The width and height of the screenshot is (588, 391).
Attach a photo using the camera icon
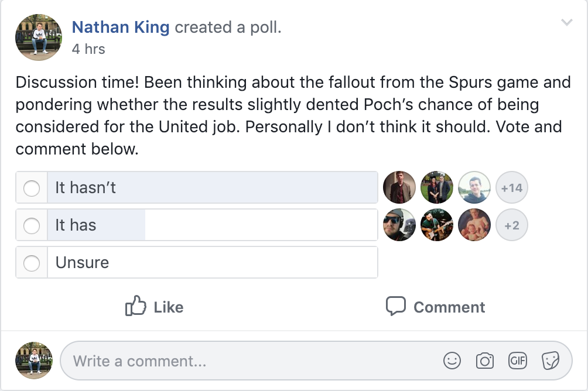484,361
